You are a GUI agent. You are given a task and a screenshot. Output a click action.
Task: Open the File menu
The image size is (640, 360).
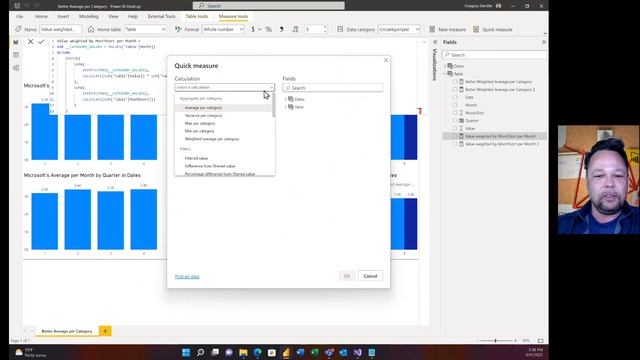click(20, 16)
